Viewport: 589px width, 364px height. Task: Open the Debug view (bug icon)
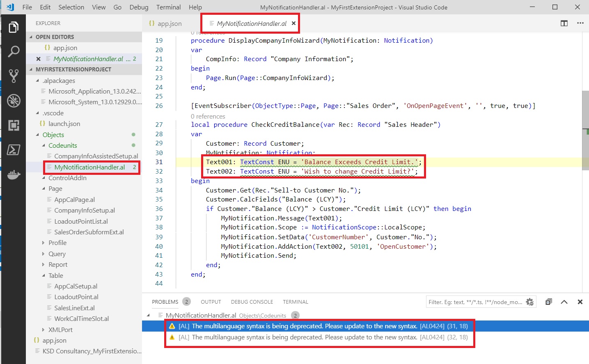[14, 101]
